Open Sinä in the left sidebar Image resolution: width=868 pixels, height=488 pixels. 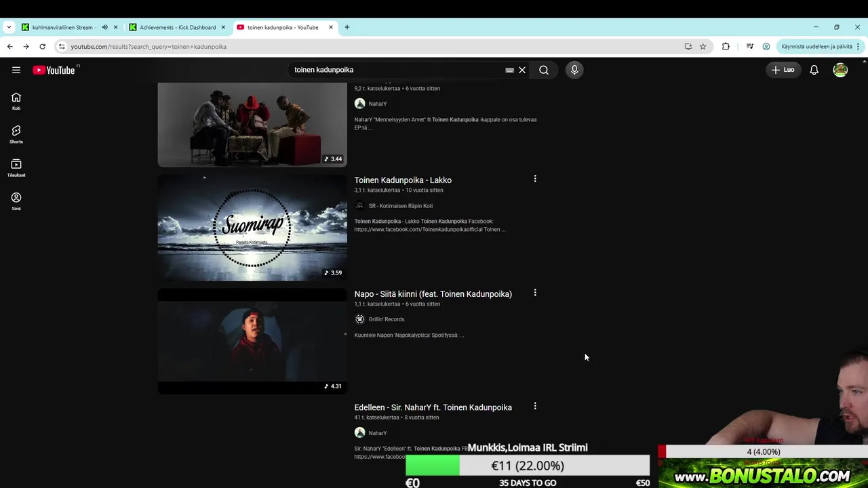coord(16,201)
